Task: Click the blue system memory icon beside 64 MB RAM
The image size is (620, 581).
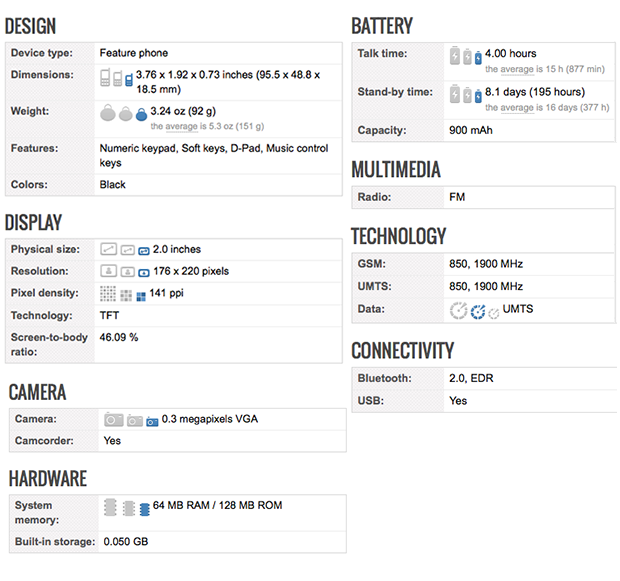Action: (x=145, y=509)
